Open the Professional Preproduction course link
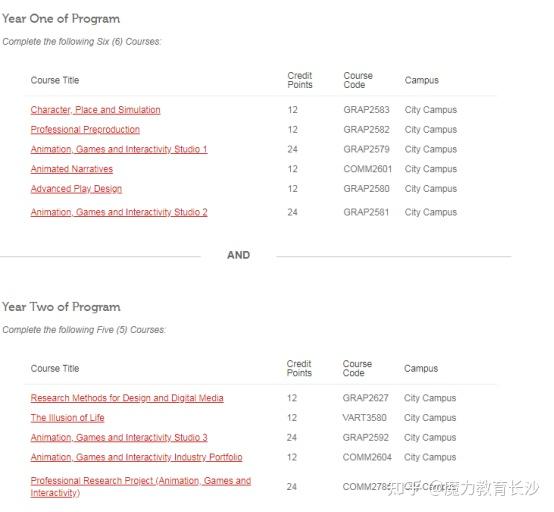Viewport: 554px width, 512px height. point(85,130)
